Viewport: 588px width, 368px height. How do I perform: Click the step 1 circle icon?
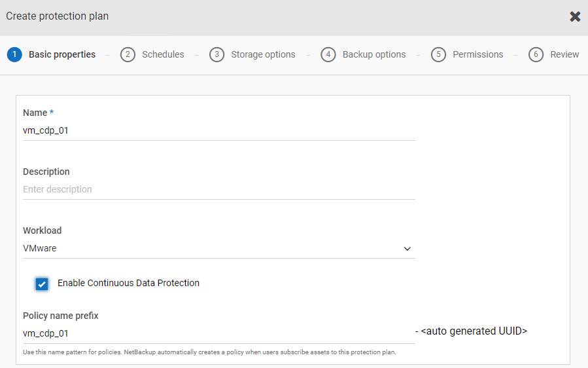pos(14,54)
